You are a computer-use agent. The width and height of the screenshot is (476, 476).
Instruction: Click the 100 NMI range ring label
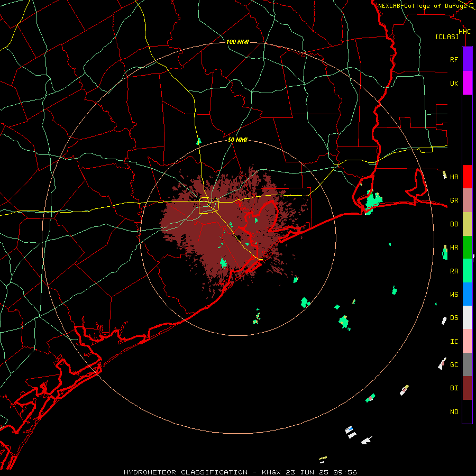[x=237, y=42]
